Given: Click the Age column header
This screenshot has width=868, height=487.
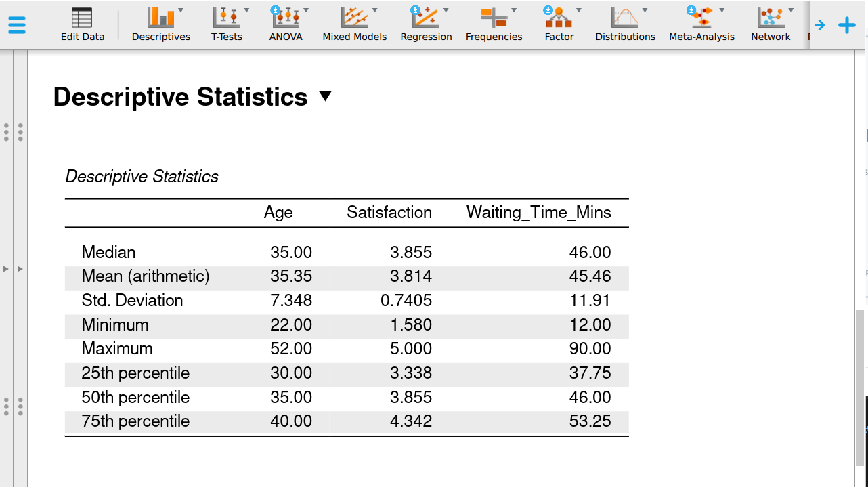Looking at the screenshot, I should pyautogui.click(x=278, y=213).
